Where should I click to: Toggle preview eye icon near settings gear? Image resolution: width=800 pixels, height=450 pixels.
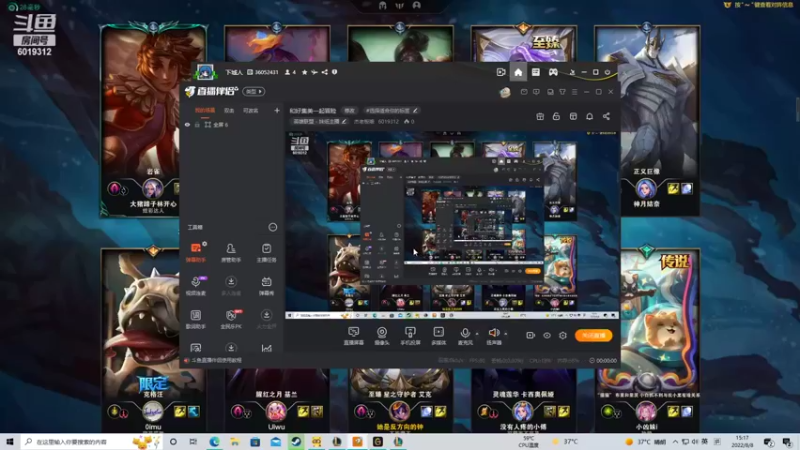[546, 335]
